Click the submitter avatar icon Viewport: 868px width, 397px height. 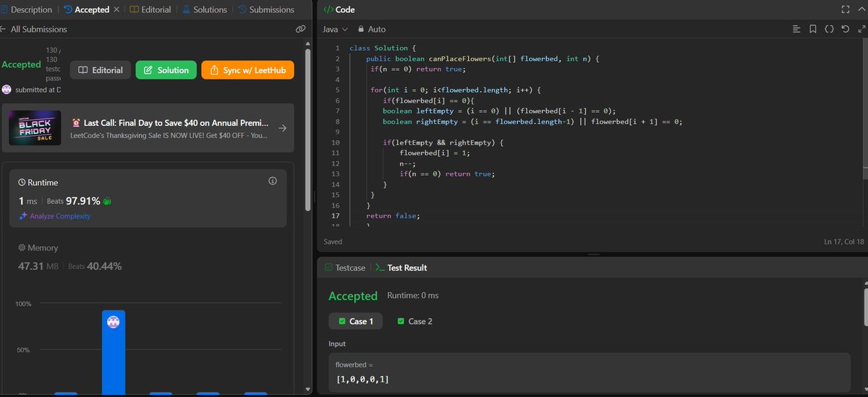[7, 90]
